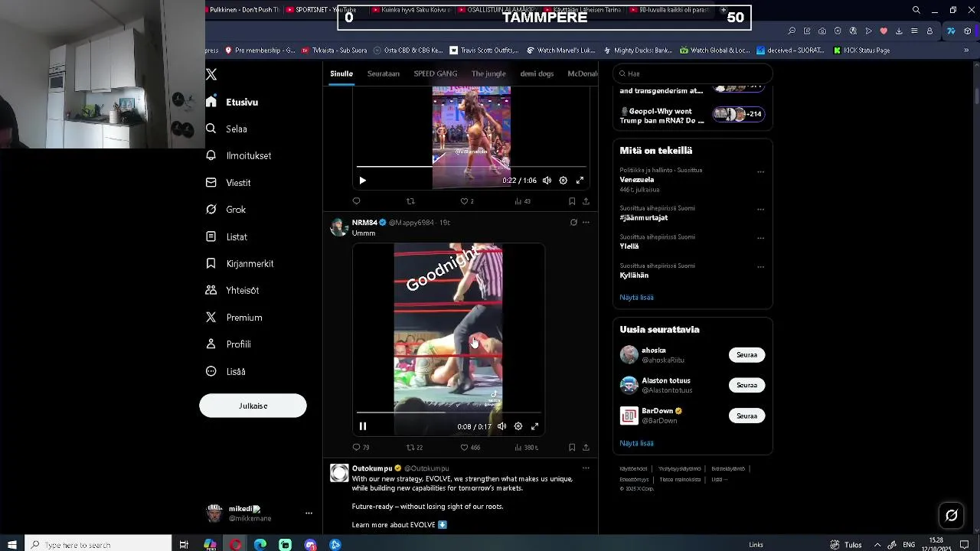
Task: Open Lisää more options
Action: 227,371
